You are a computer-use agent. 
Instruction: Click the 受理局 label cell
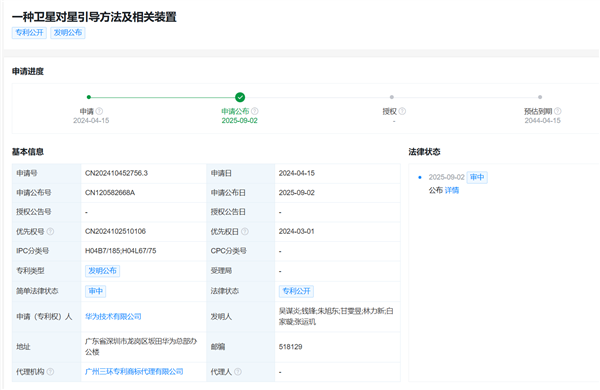click(x=241, y=271)
